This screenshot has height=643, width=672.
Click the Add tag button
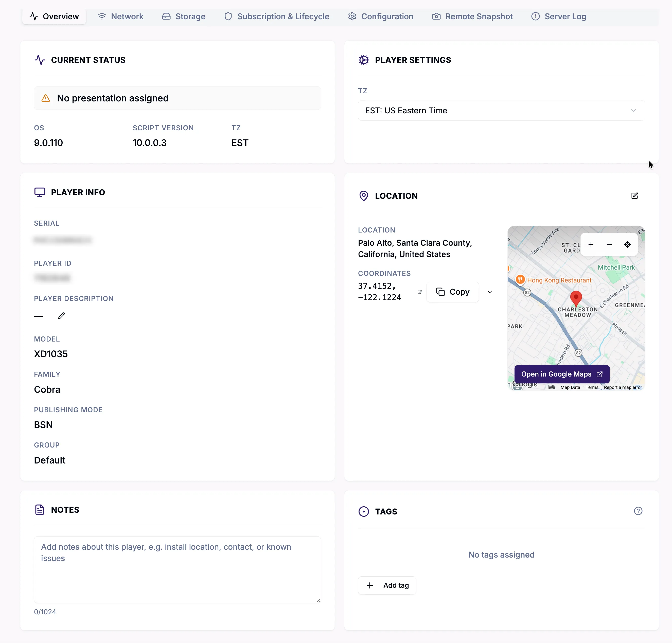pyautogui.click(x=387, y=585)
